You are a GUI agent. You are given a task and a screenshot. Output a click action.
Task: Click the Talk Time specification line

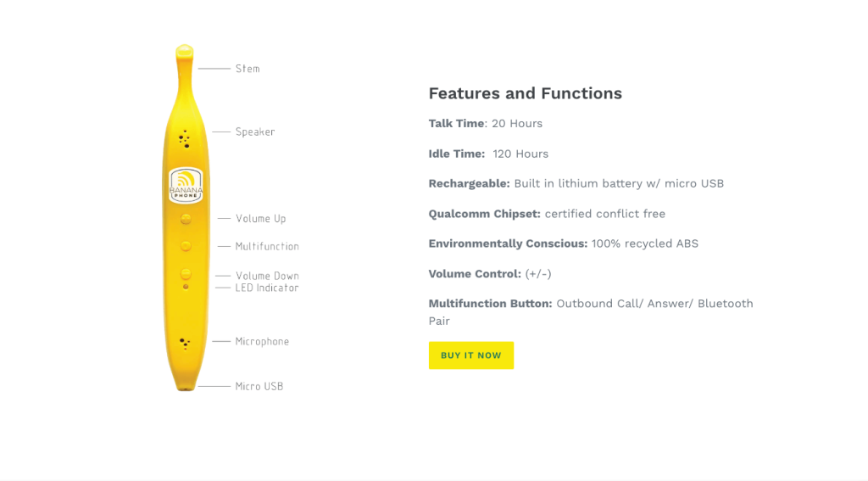pos(486,124)
